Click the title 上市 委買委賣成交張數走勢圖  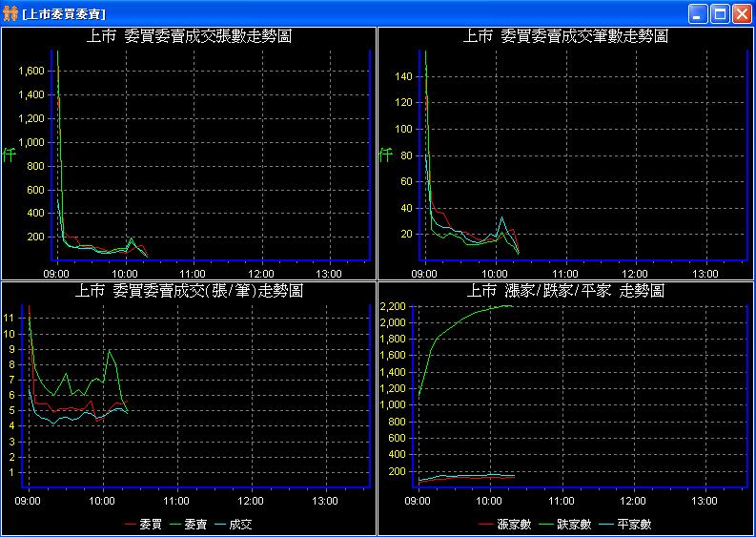click(x=189, y=36)
